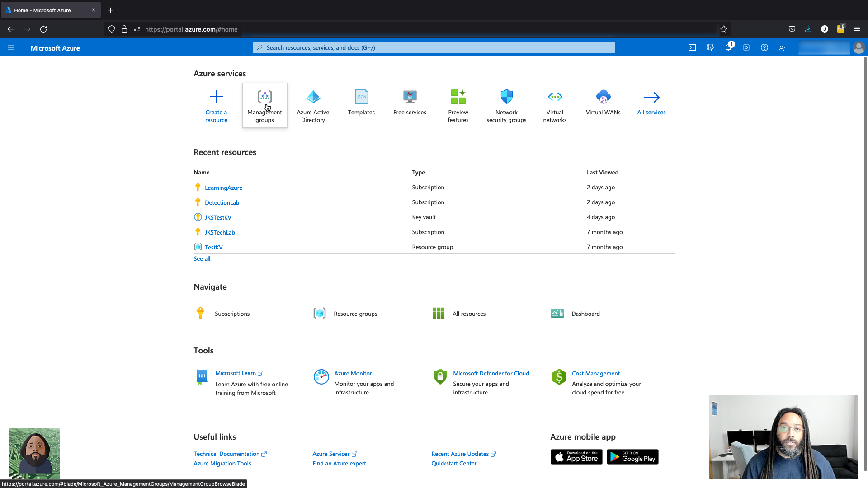Click the search resources input box
The width and height of the screenshot is (868, 488).
(434, 47)
